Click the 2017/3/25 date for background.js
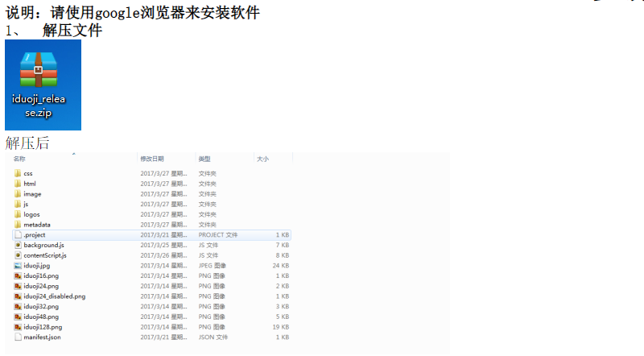 [163, 246]
